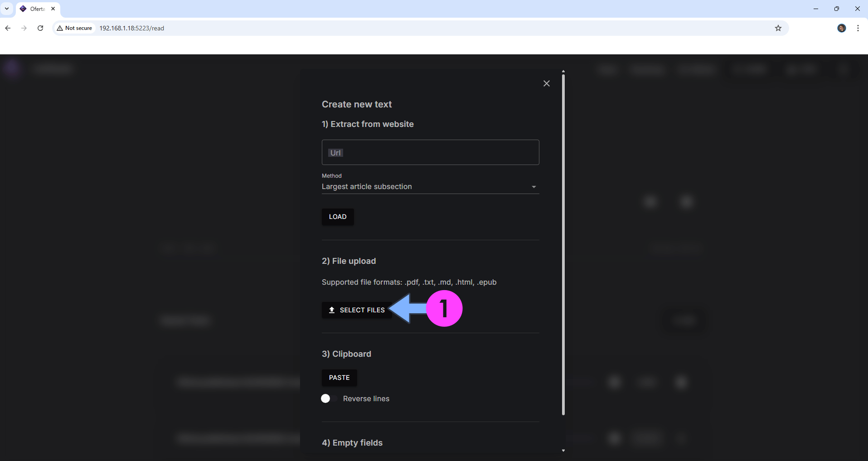
Task: Click the dialog's vertical scrollbar thumb
Action: click(x=563, y=245)
